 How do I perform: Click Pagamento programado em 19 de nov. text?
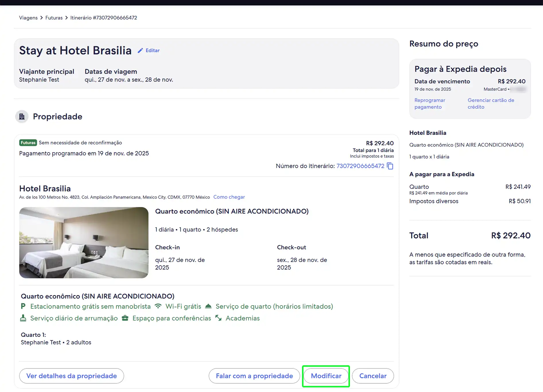click(84, 153)
